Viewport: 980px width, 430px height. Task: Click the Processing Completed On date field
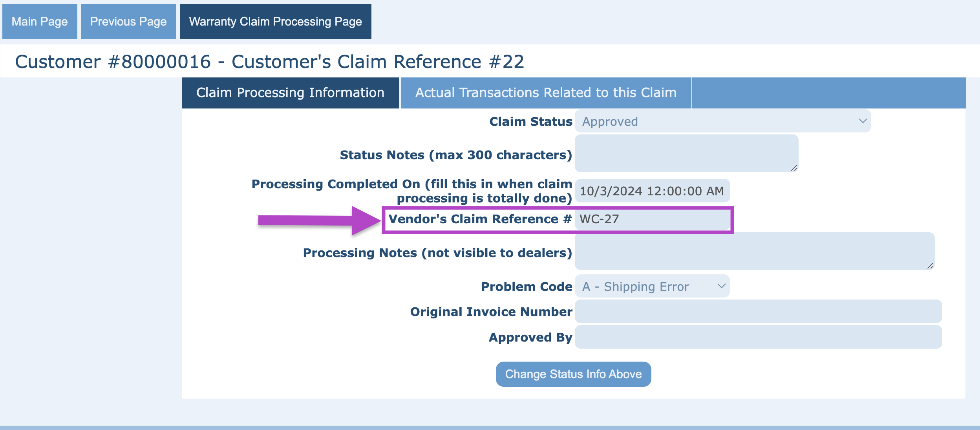tap(652, 191)
